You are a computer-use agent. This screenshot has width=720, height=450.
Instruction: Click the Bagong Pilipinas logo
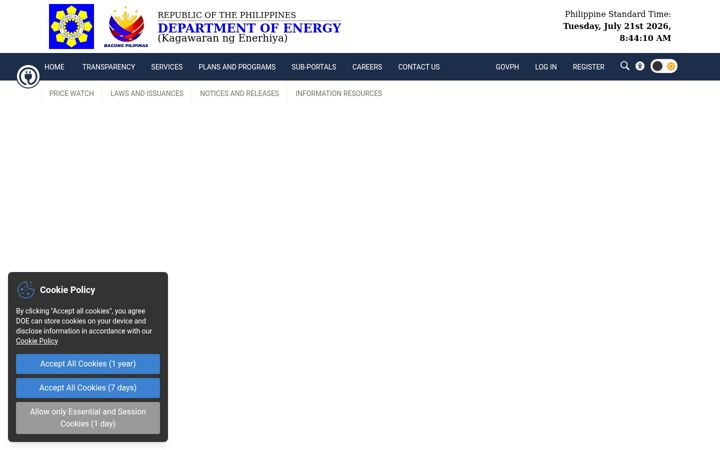pos(126,27)
